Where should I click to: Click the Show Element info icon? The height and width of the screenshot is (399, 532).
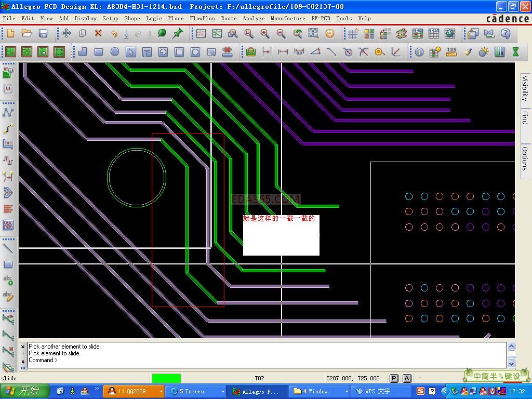[419, 52]
